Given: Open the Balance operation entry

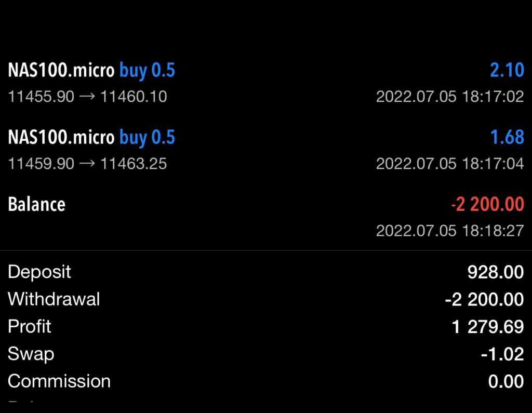Looking at the screenshot, I should click(36, 204).
